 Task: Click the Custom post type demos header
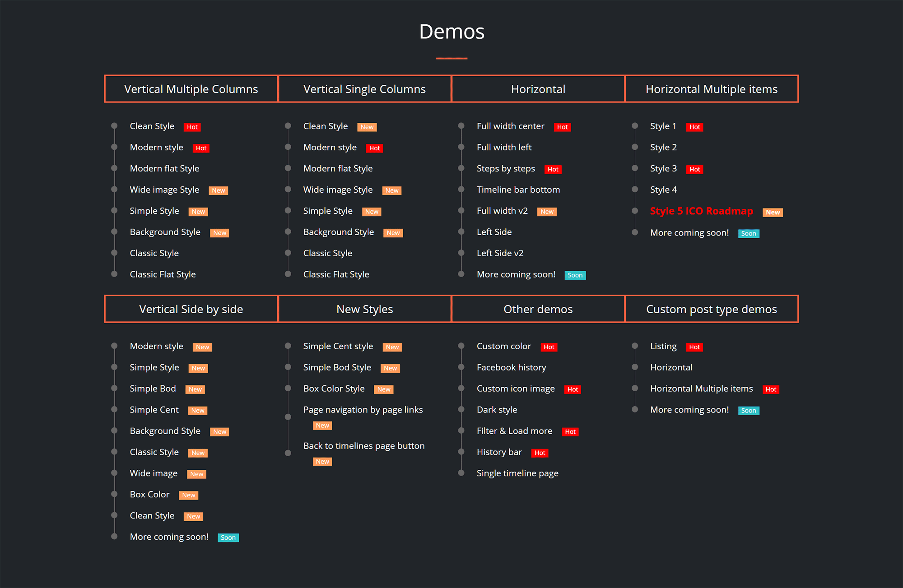click(x=712, y=309)
